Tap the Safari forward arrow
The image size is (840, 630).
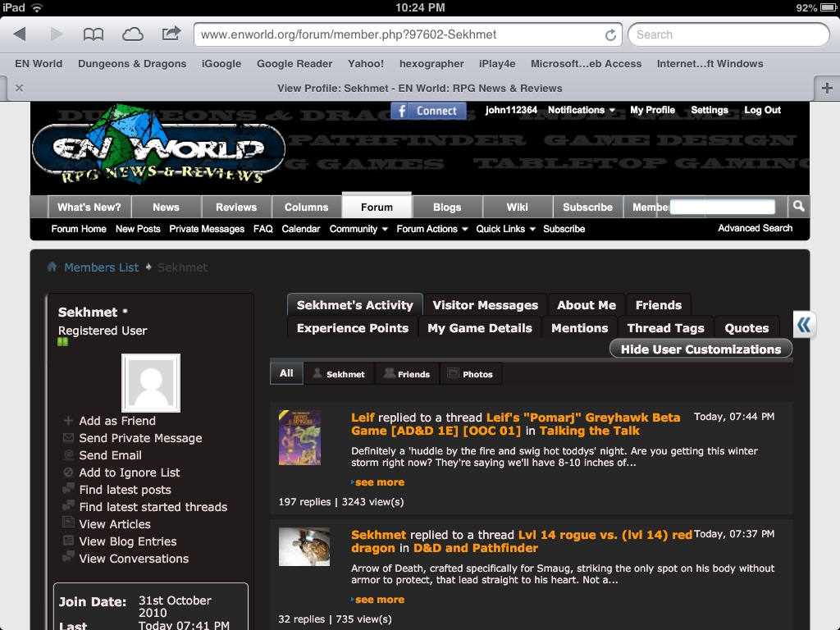pos(57,34)
